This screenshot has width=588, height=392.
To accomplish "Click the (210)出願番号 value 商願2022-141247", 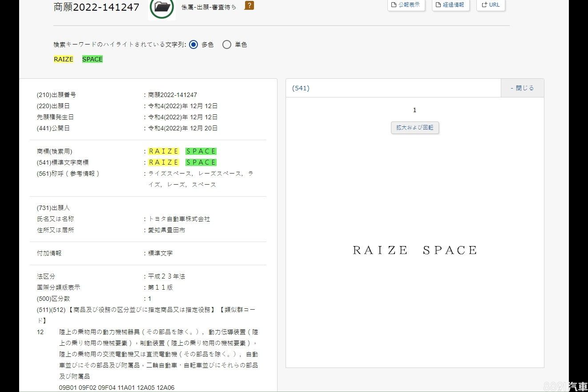I will coord(173,95).
